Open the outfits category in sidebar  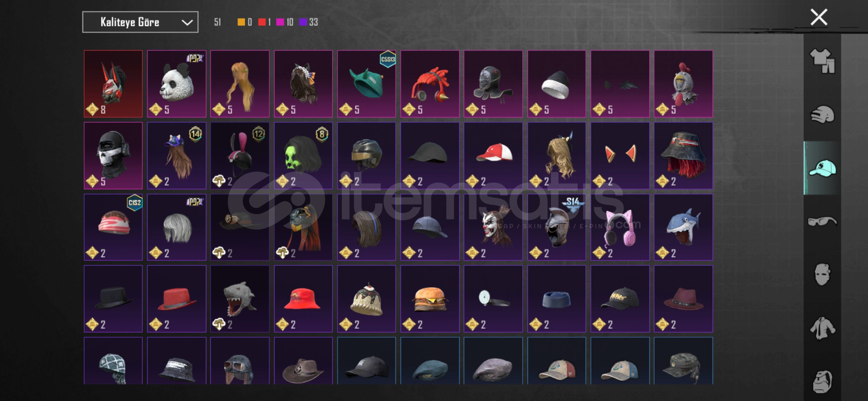pyautogui.click(x=822, y=61)
